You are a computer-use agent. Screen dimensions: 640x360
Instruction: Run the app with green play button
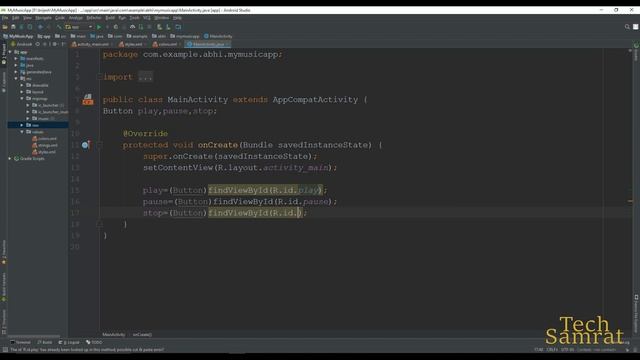[99, 27]
